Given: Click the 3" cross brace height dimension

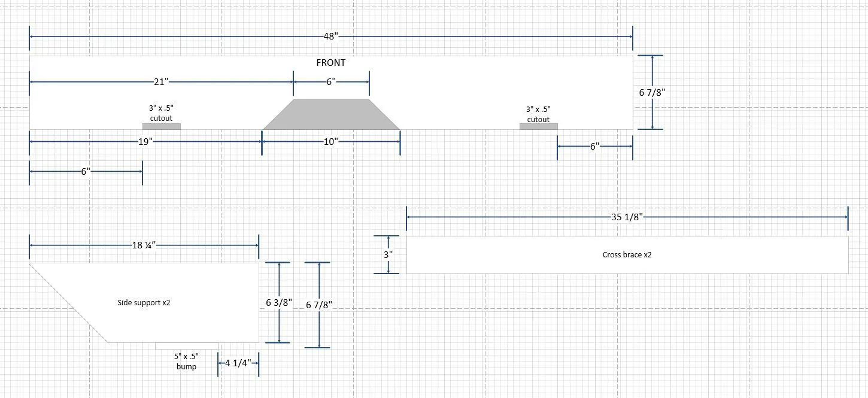Looking at the screenshot, I should (x=389, y=254).
